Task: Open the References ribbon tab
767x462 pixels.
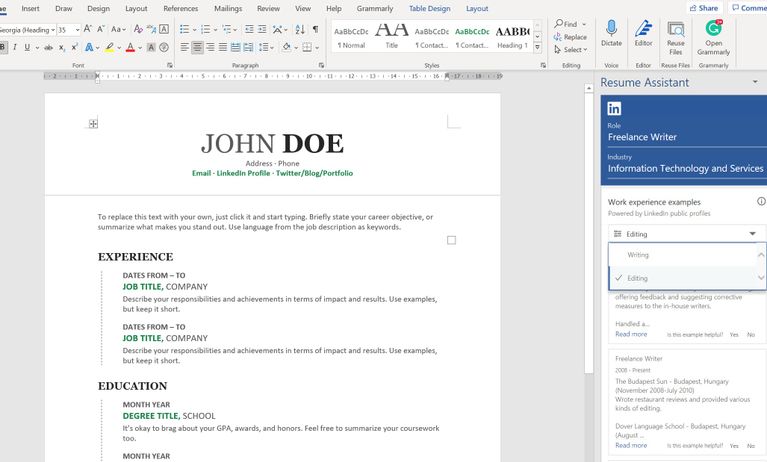Action: (180, 8)
